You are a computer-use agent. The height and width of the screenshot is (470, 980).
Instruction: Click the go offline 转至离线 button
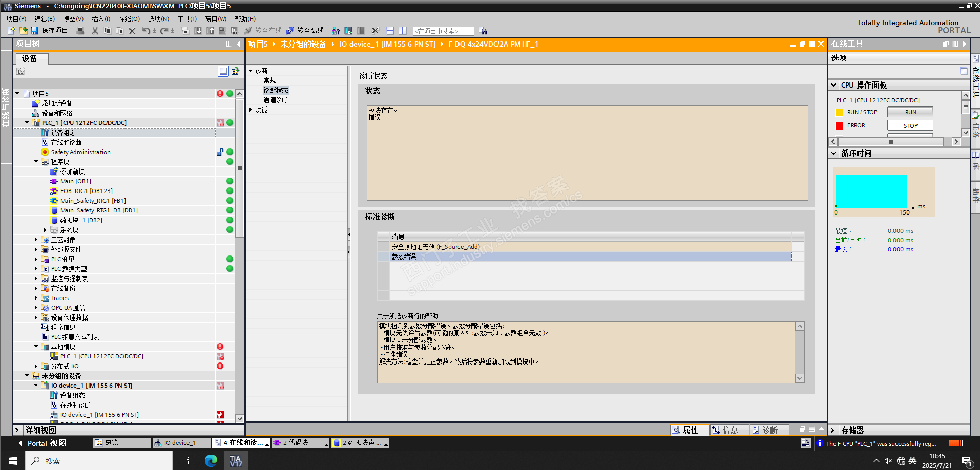point(305,31)
